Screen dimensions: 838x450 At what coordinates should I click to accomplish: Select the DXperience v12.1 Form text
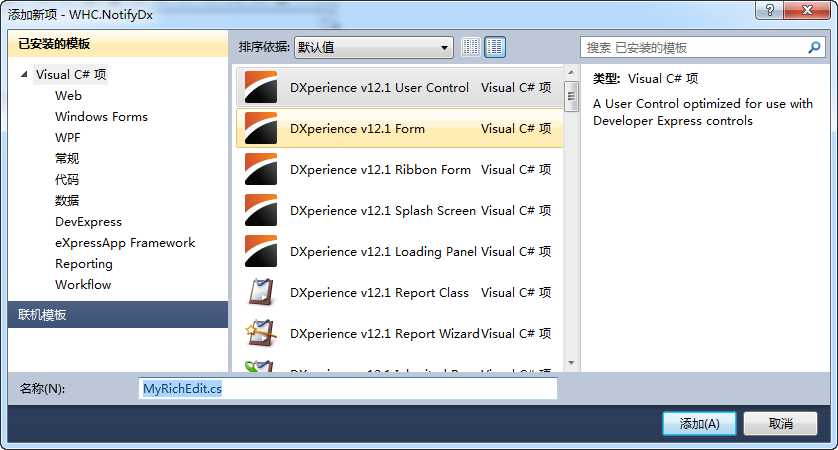point(358,128)
